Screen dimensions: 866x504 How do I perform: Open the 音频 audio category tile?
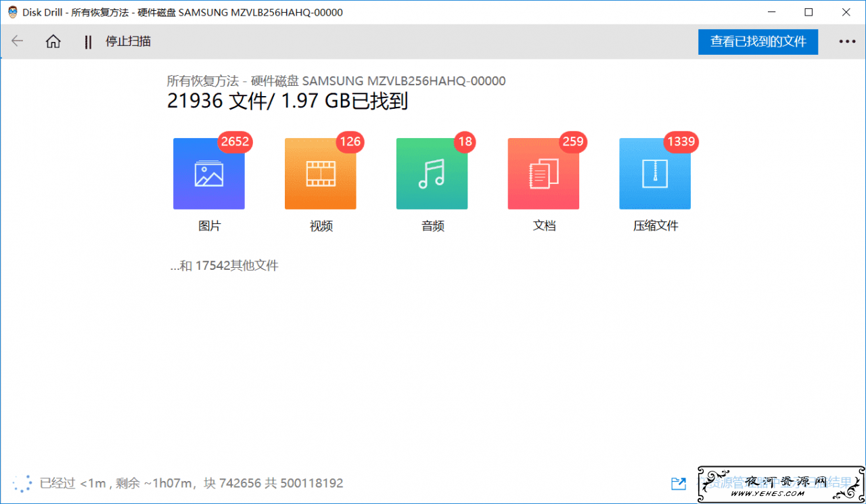[432, 174]
